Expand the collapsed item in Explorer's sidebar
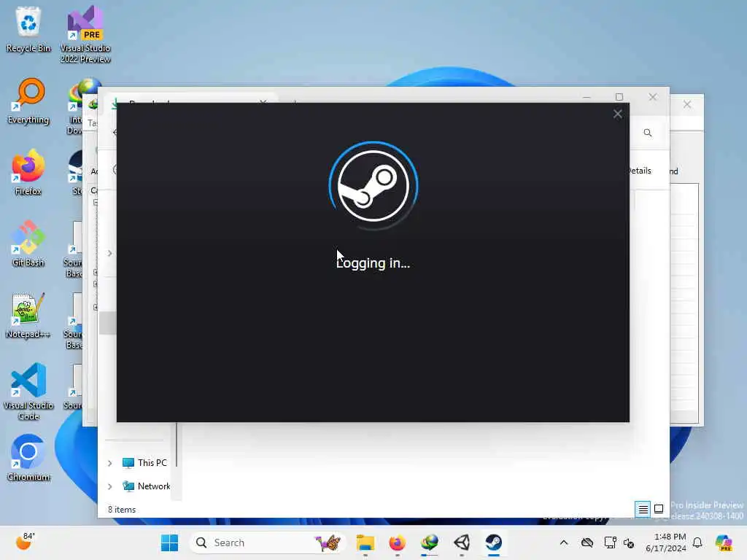 pos(109,253)
